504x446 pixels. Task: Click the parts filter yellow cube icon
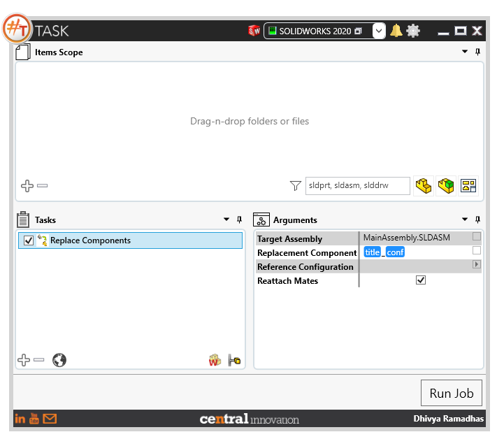click(424, 186)
